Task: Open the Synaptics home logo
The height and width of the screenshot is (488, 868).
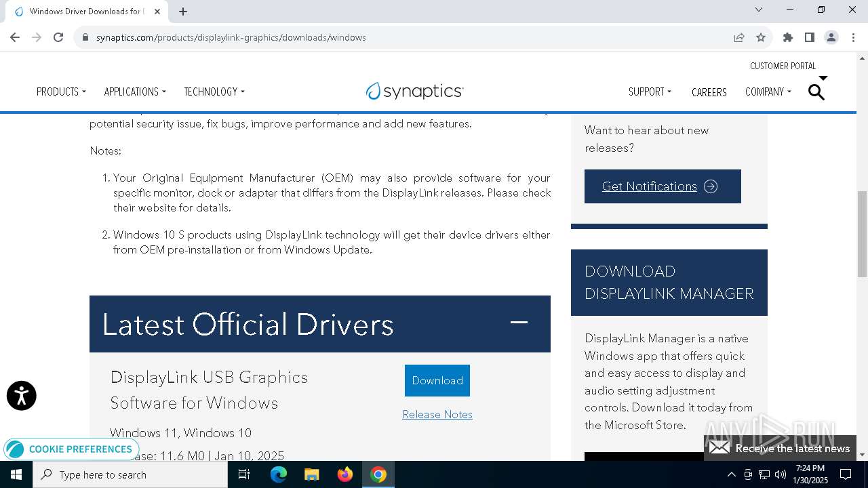Action: 414,91
